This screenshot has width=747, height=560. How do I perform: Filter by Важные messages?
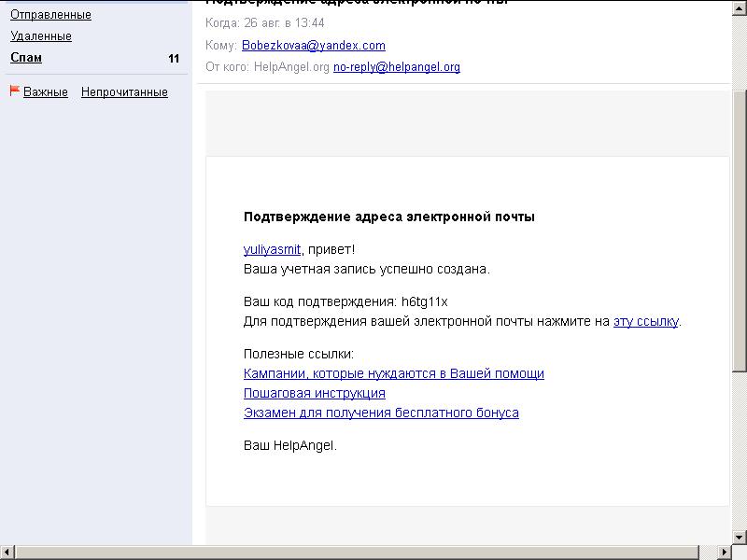pyautogui.click(x=45, y=91)
